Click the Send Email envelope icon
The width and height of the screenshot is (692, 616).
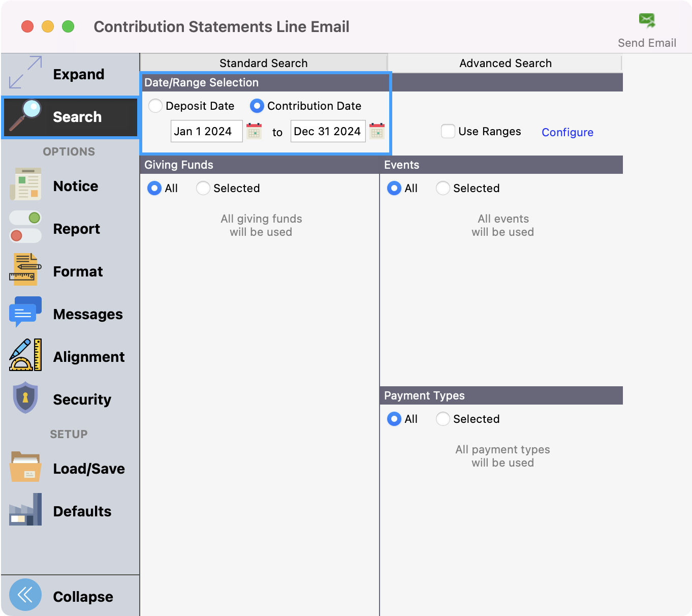coord(647,21)
